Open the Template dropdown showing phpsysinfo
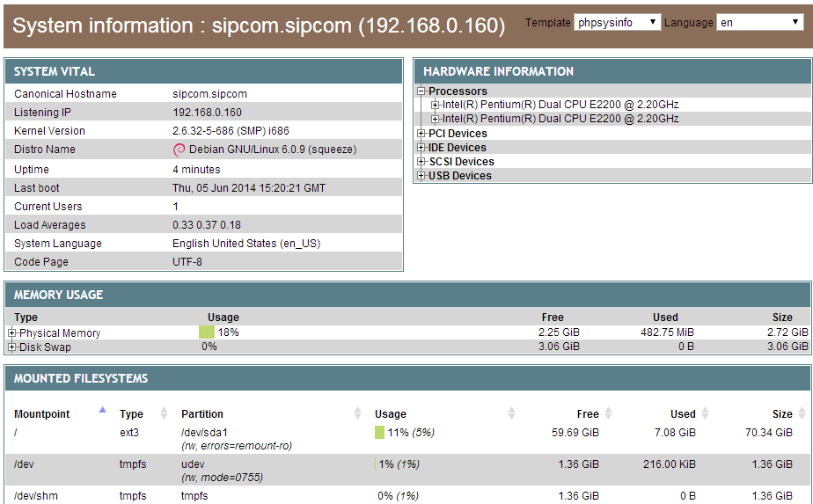This screenshot has width=813, height=504. 617,22
